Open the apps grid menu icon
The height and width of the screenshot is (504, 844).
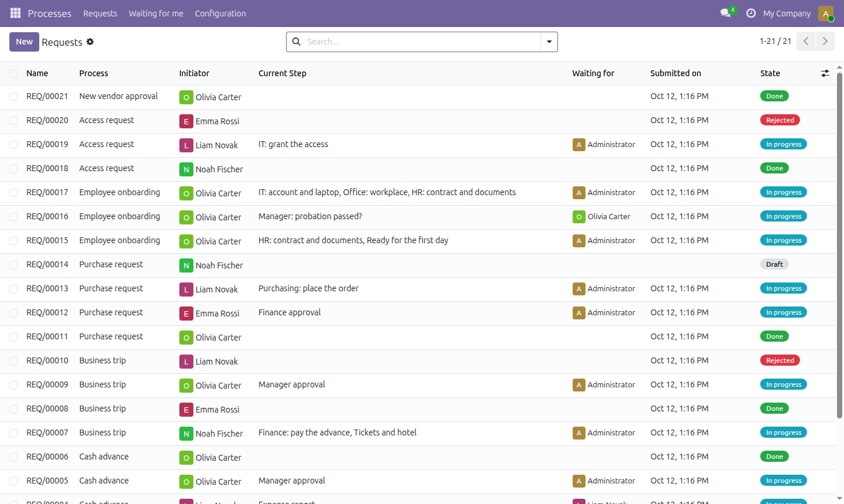coord(16,13)
